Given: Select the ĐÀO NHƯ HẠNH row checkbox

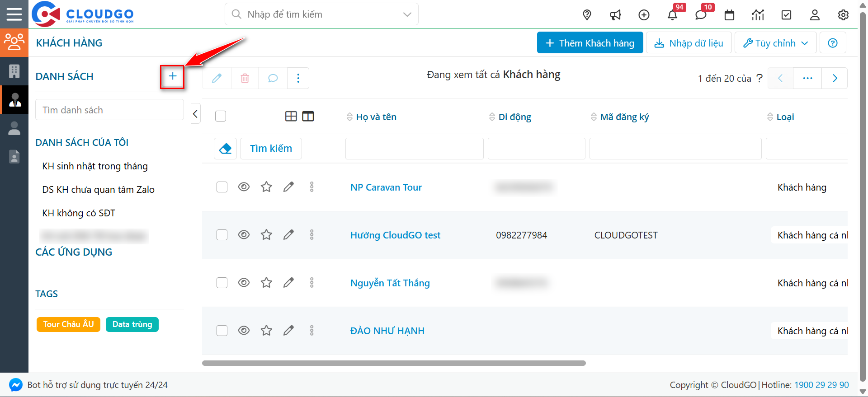Looking at the screenshot, I should (x=222, y=331).
